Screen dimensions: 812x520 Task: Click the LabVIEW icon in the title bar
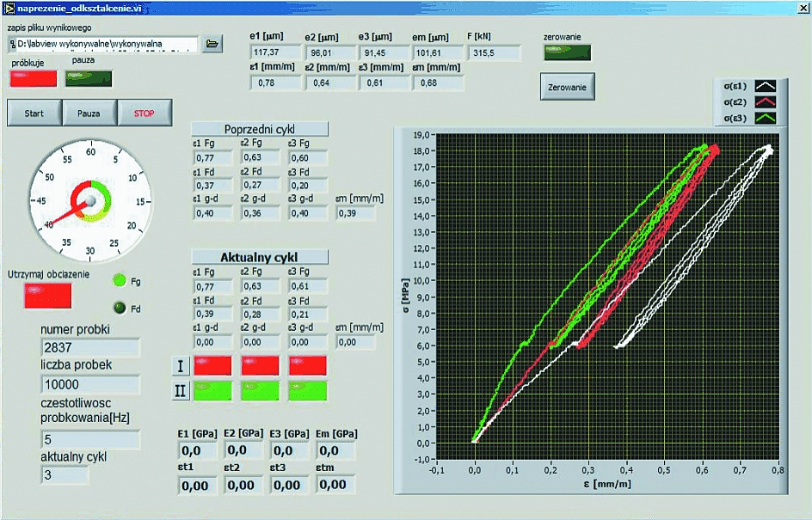click(9, 7)
